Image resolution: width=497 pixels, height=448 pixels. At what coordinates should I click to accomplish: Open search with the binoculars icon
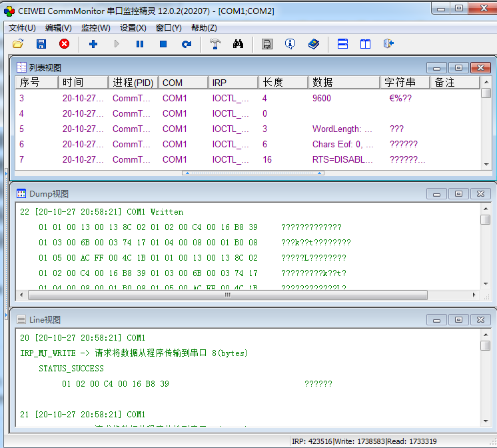pyautogui.click(x=238, y=44)
